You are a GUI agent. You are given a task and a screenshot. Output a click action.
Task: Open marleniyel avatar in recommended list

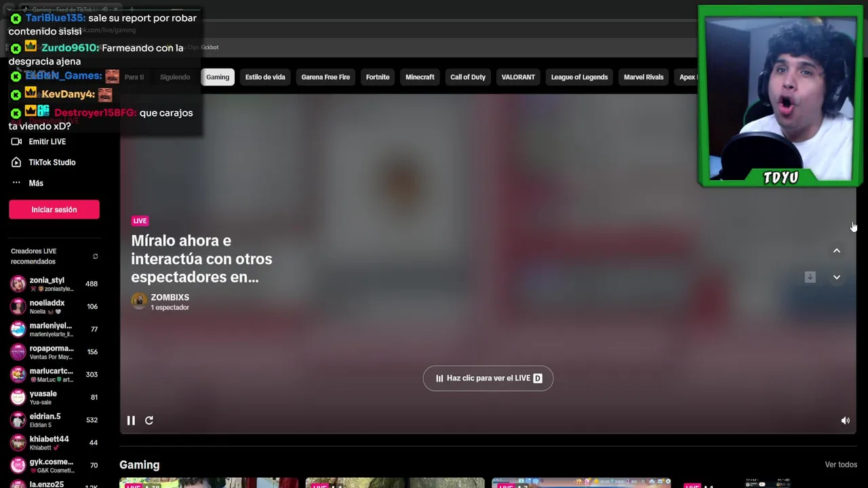tap(18, 329)
